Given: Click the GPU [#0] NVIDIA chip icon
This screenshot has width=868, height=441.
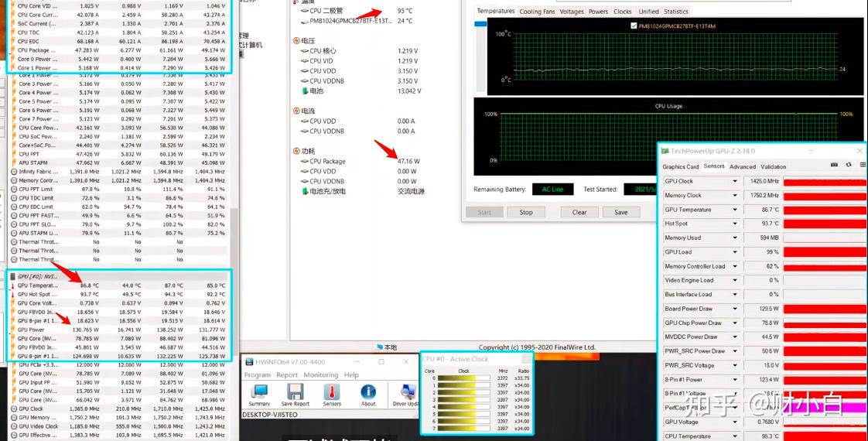Looking at the screenshot, I should point(12,276).
